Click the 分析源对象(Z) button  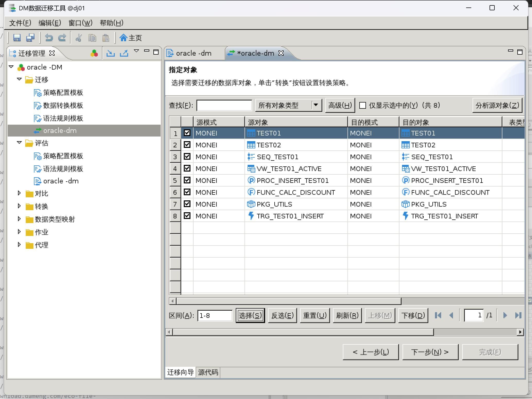[497, 105]
